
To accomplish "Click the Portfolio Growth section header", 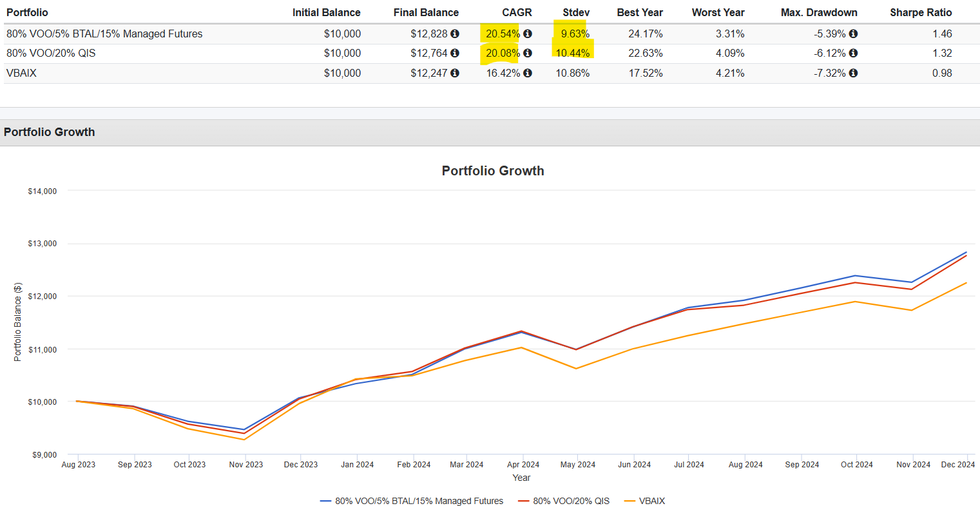I will tap(49, 132).
